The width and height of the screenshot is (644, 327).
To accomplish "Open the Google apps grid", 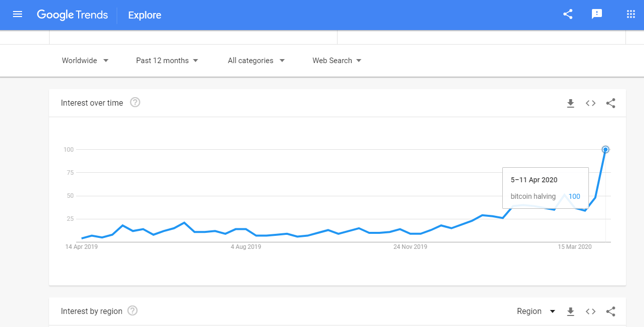I will 631,15.
